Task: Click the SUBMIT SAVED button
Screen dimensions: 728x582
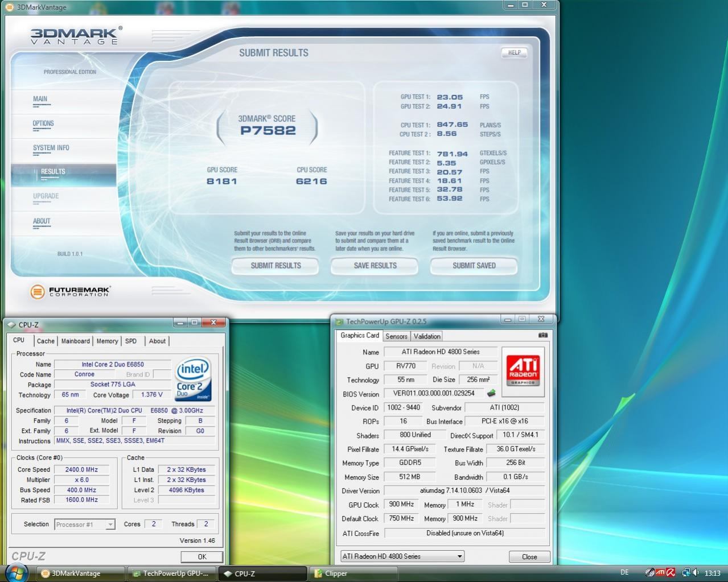Action: click(x=474, y=266)
